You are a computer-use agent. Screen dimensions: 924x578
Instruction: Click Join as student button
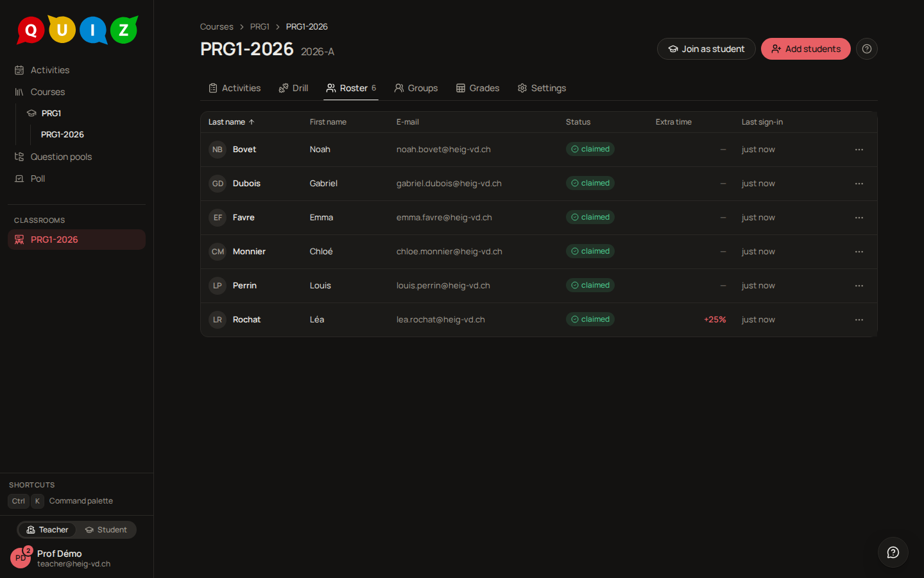tap(706, 49)
